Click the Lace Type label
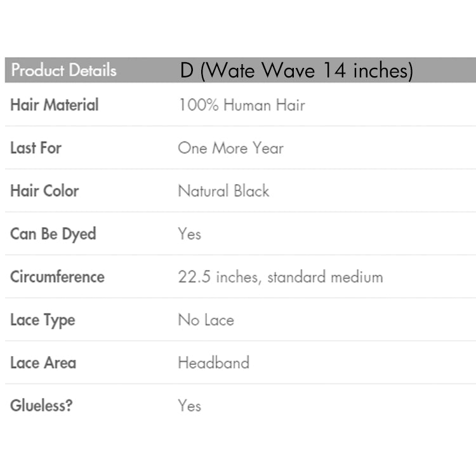The image size is (476, 476). pyautogui.click(x=43, y=321)
